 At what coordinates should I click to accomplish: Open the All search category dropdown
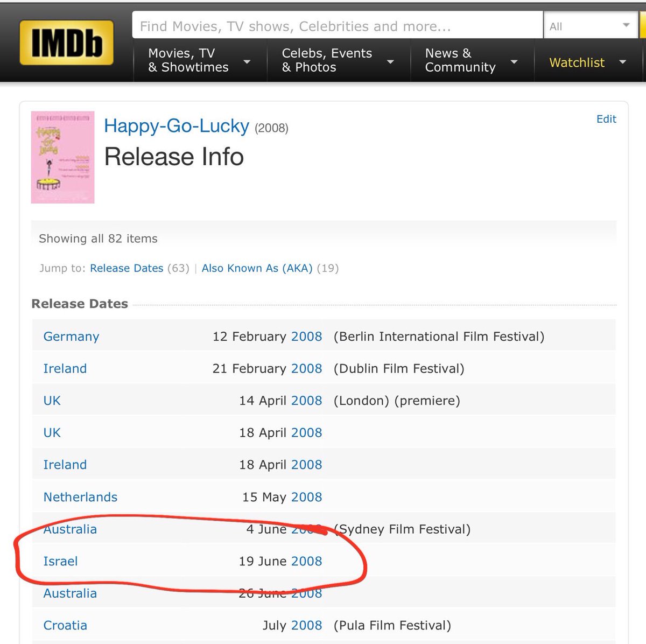coord(590,26)
